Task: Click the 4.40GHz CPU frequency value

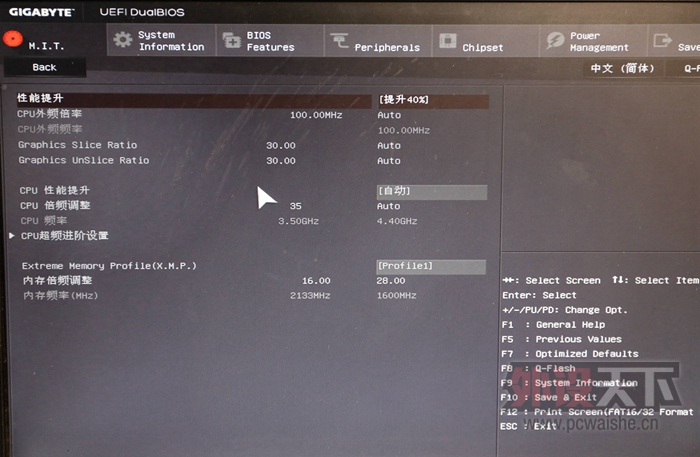Action: coord(397,221)
